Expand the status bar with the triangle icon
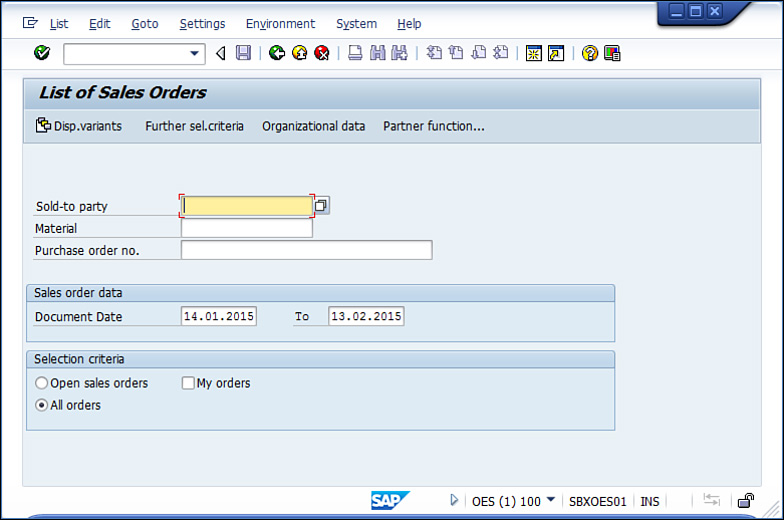Viewport: 784px width, 520px height. coord(454,500)
